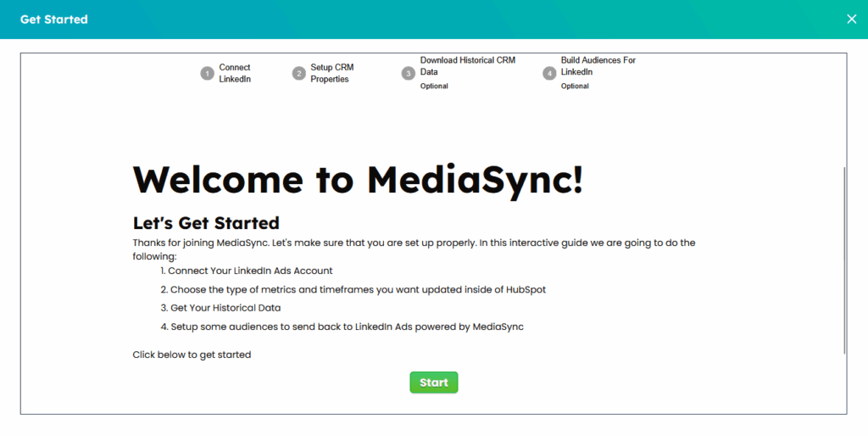Click 'Connect Your LinkedIn Ads Account' list item
The width and height of the screenshot is (868, 436).
(247, 271)
